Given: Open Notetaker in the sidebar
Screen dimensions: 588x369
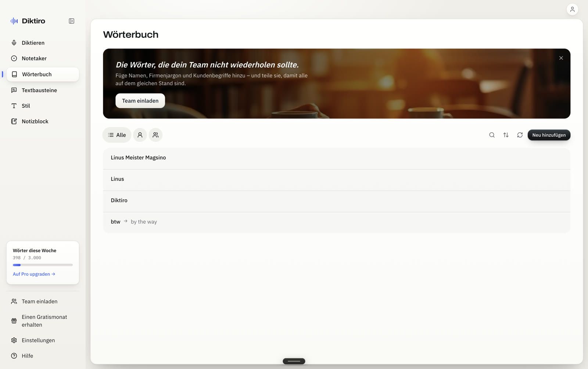Looking at the screenshot, I should click(43, 58).
